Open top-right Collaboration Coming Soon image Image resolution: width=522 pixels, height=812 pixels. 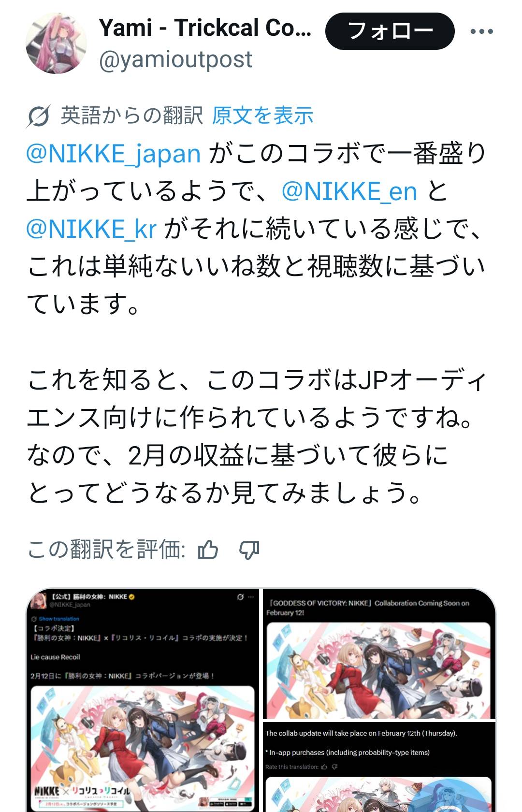click(379, 654)
